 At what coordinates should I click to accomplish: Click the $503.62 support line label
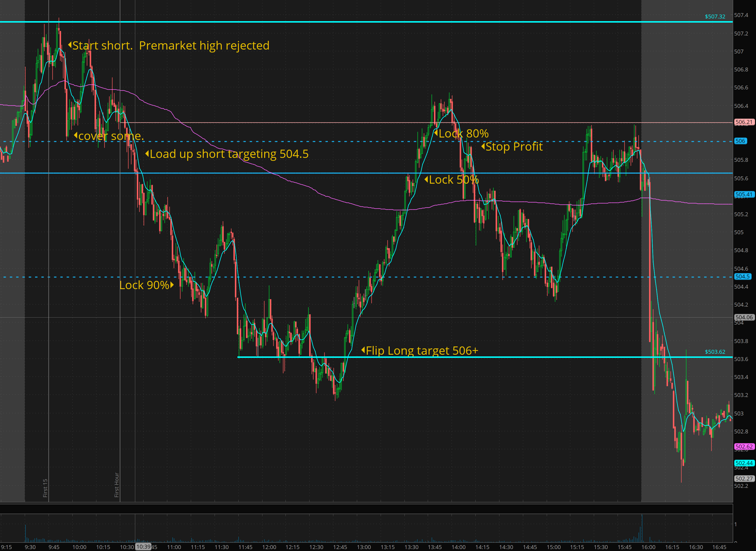[715, 352]
